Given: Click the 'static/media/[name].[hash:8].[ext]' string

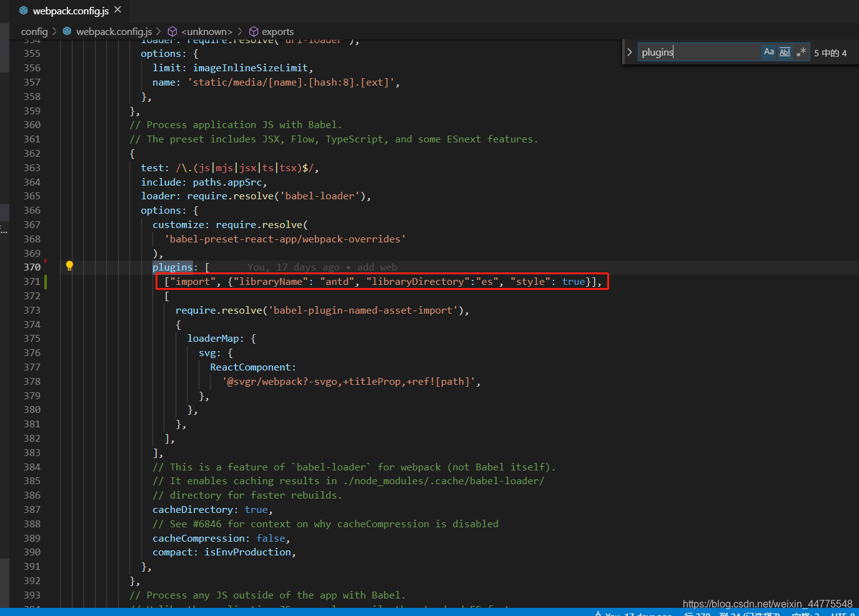Looking at the screenshot, I should tap(290, 82).
